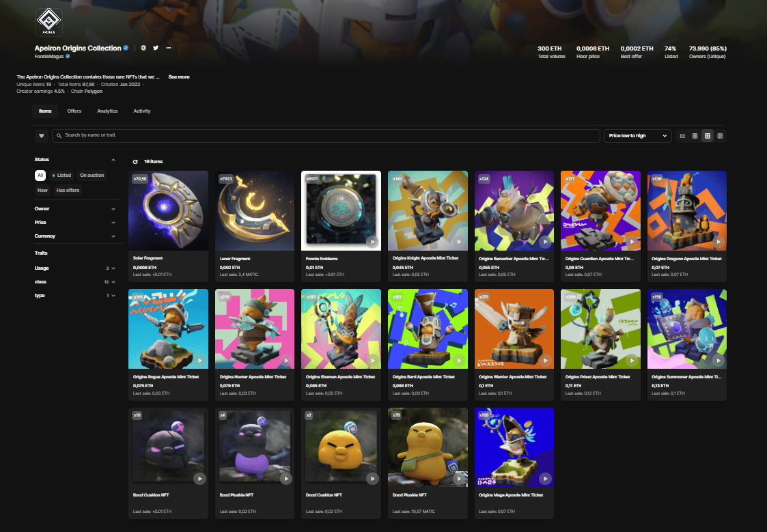
Task: Play the Origins Dragoon ticket video
Action: pyautogui.click(x=718, y=242)
